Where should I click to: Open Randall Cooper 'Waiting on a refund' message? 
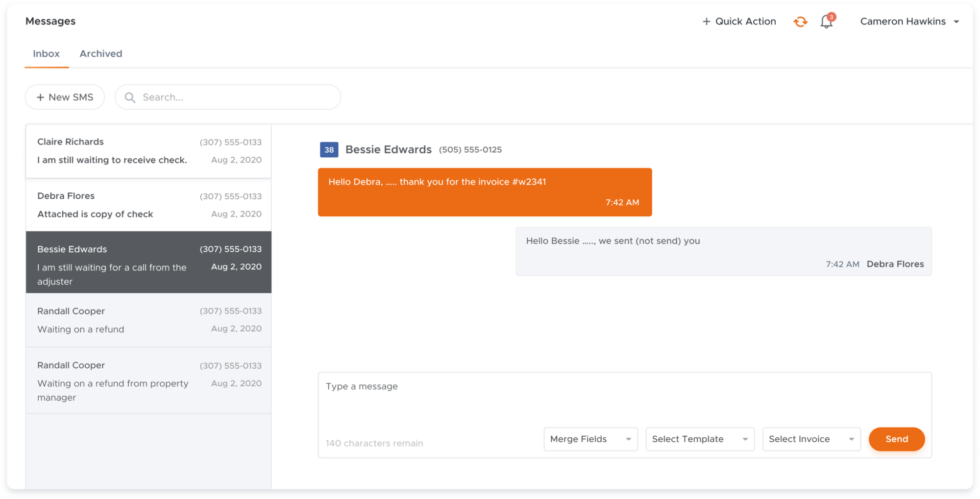148,320
